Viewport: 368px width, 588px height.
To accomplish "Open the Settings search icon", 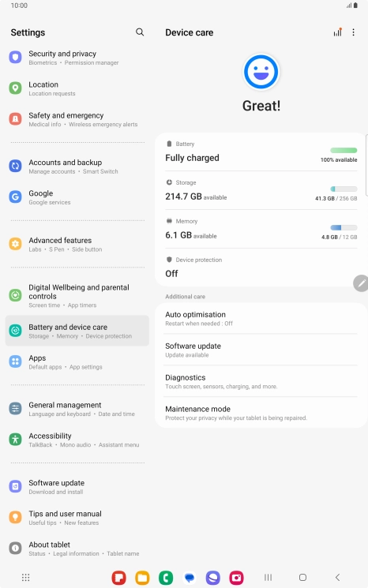I will (x=140, y=32).
